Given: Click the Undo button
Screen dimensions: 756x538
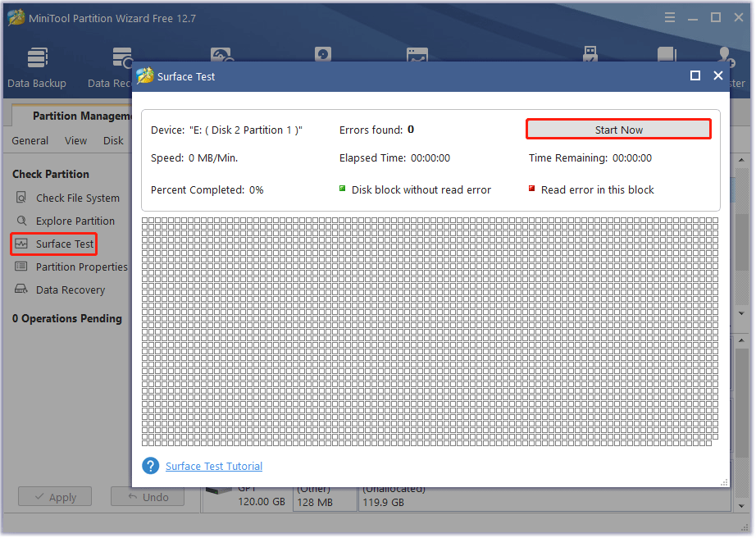Looking at the screenshot, I should point(148,496).
